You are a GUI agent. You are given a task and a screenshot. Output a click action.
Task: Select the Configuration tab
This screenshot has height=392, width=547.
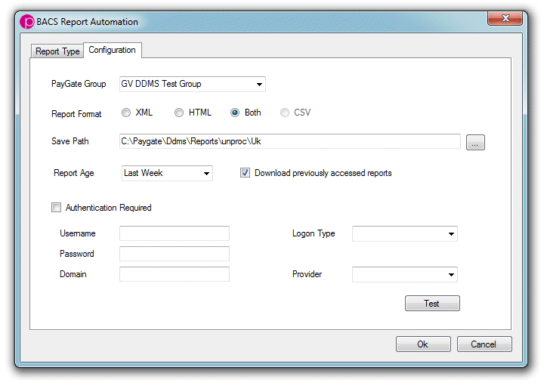[112, 50]
